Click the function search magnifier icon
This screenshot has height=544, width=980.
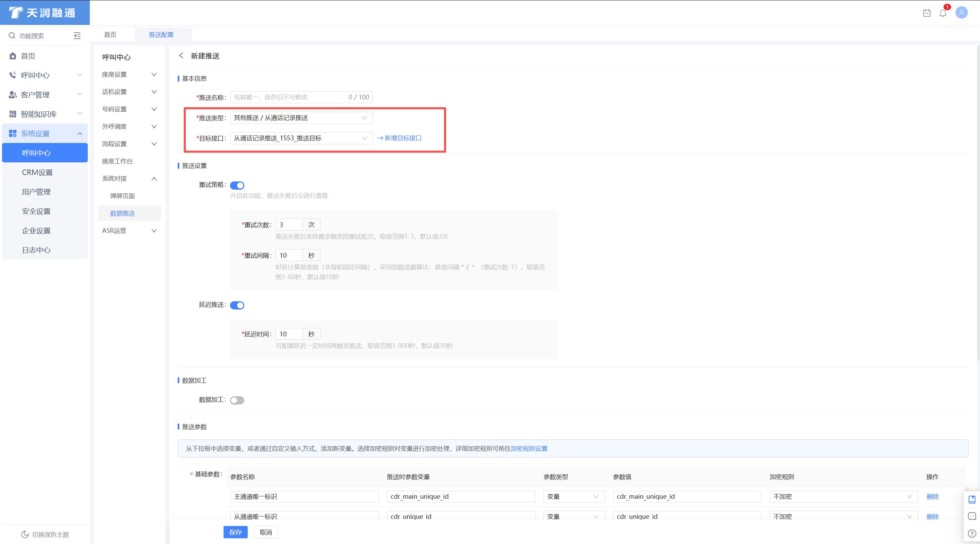click(12, 35)
